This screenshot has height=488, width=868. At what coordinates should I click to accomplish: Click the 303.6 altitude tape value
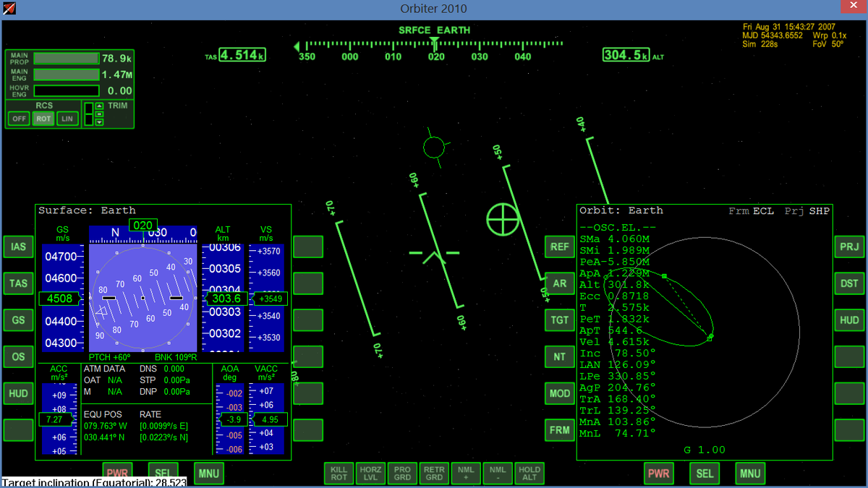coord(226,299)
